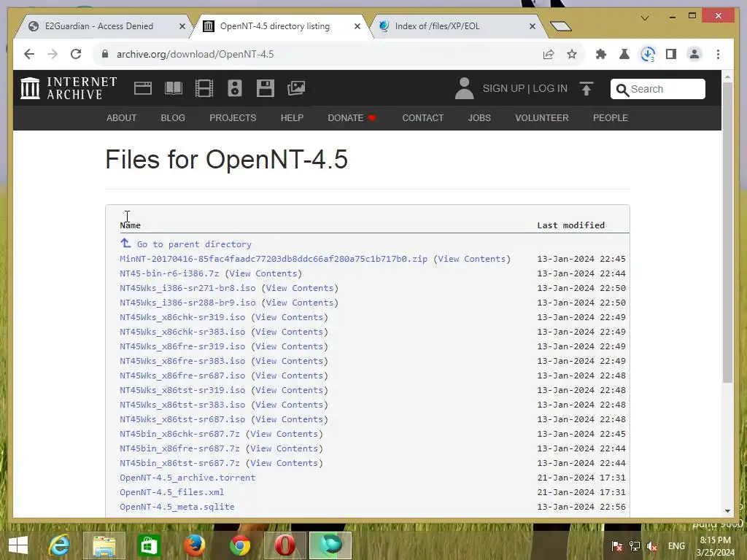This screenshot has width=747, height=560.
Task: Download NT45bin_x86chk-sr687.7z
Action: click(179, 435)
